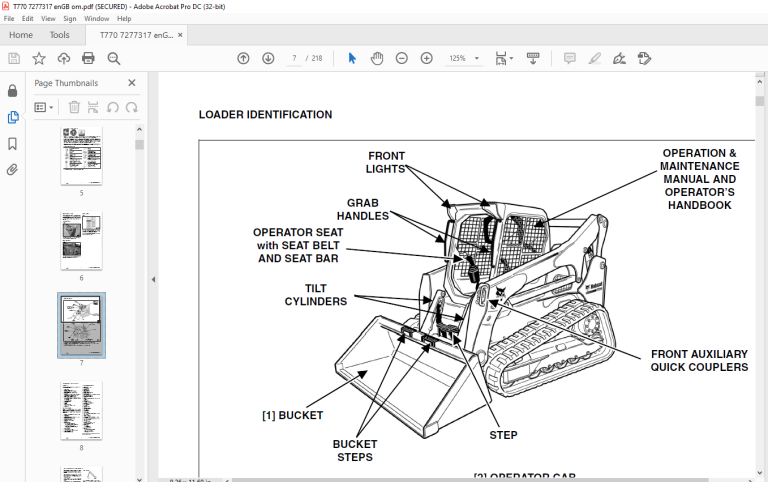
Task: Open the Help menu
Action: click(124, 19)
